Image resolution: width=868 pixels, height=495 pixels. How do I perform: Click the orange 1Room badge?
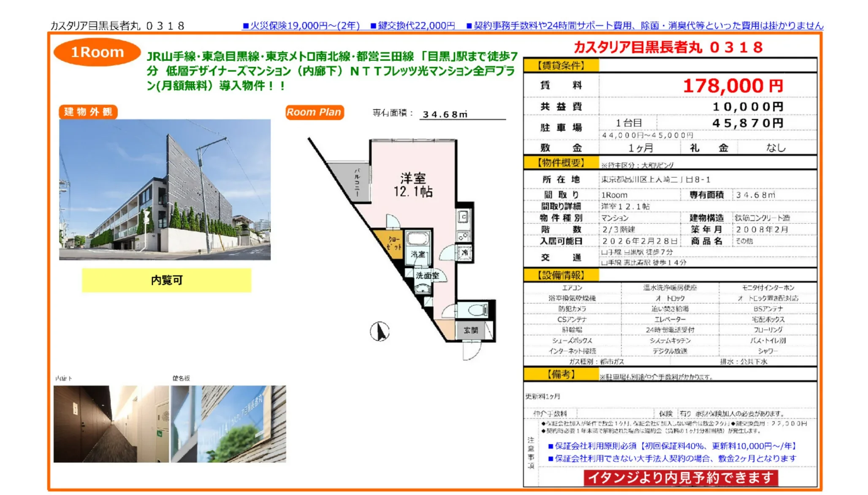coord(97,52)
